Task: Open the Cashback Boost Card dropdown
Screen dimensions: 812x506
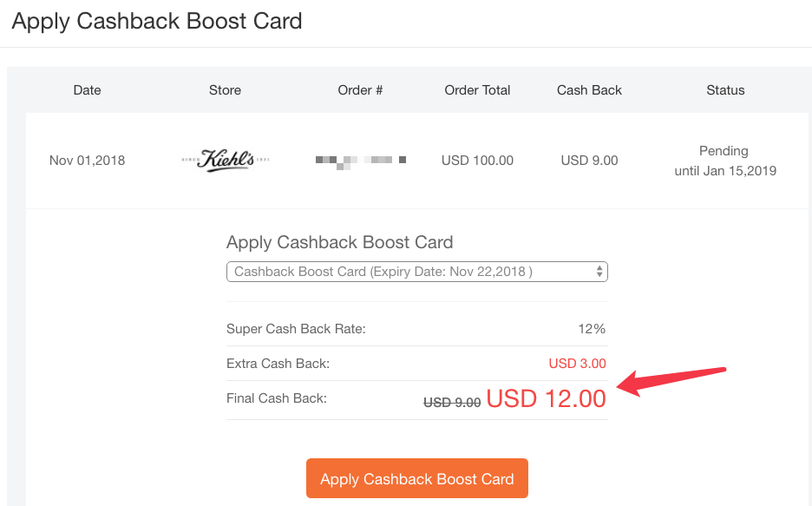Action: pyautogui.click(x=416, y=272)
